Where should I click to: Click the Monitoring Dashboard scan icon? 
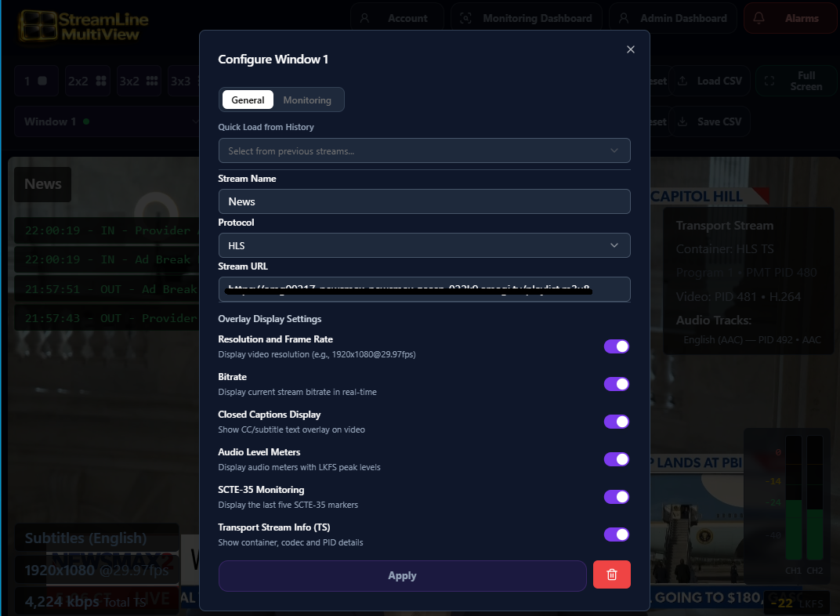pyautogui.click(x=466, y=18)
